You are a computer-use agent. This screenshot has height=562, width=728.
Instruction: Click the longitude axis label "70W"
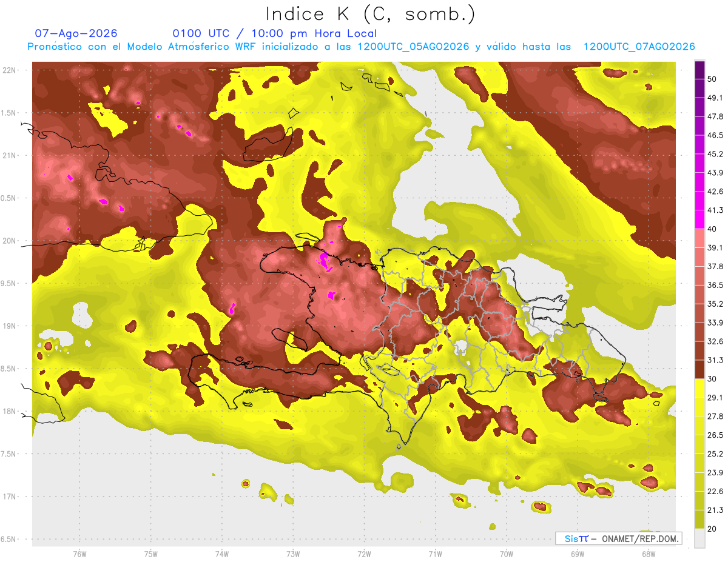[506, 554]
